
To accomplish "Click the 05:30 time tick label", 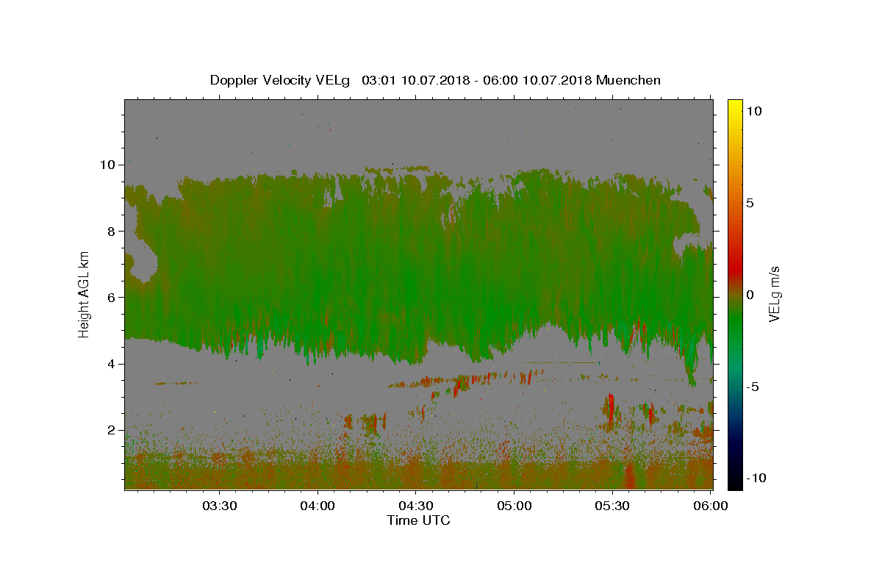I will coord(612,506).
